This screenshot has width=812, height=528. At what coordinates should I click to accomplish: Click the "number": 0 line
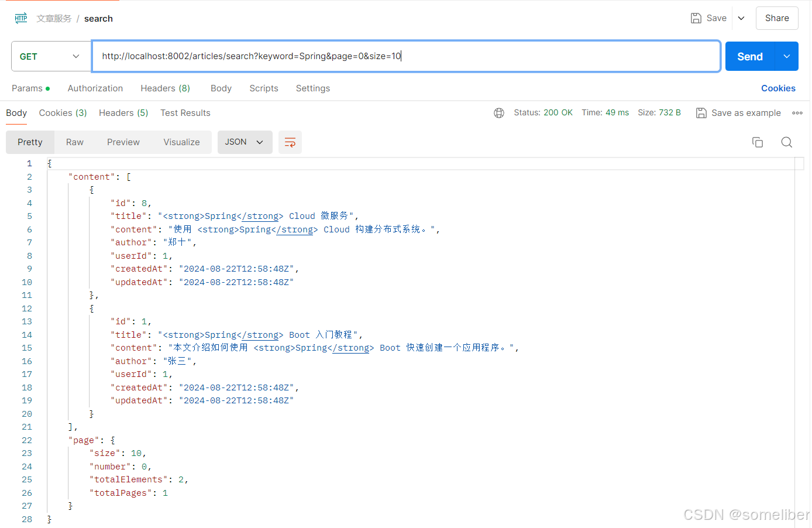(x=121, y=467)
